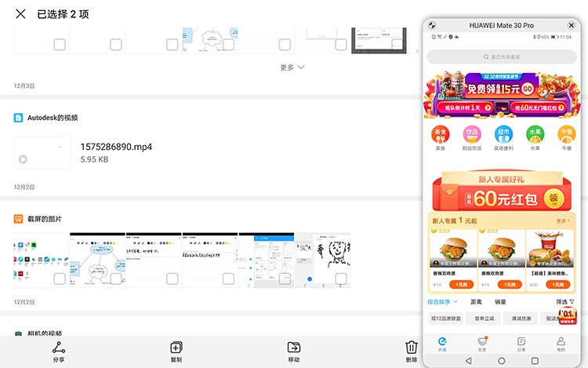Tap the 删除 trash icon
This screenshot has width=588, height=368.
pos(412,348)
